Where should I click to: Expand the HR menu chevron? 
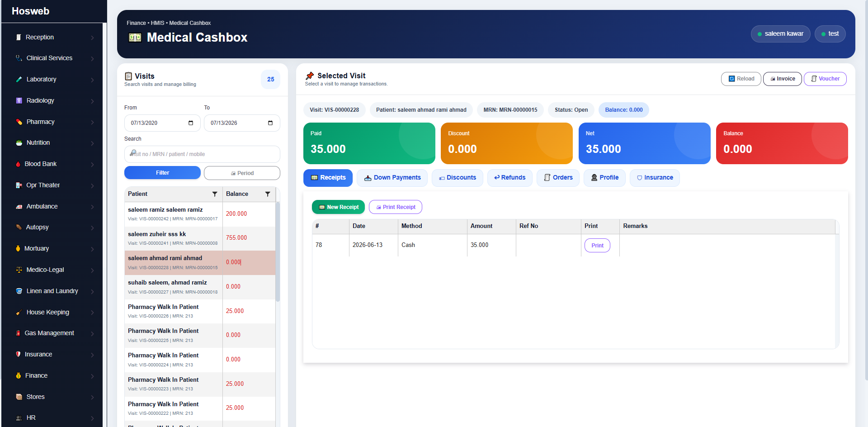(x=92, y=418)
